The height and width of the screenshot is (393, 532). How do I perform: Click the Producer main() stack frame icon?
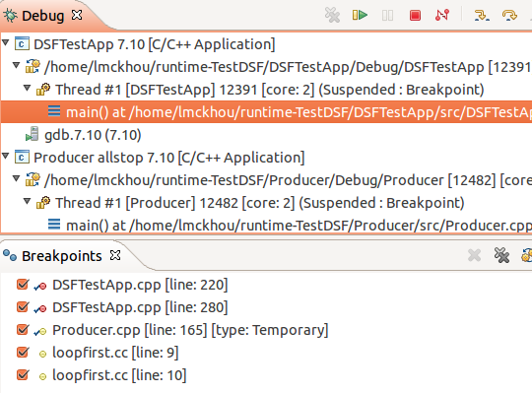(x=54, y=225)
